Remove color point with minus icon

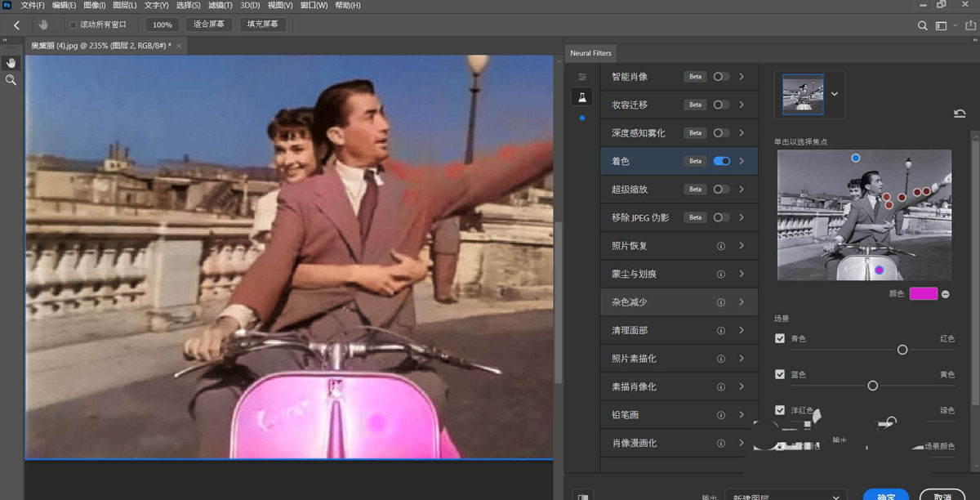[x=946, y=294]
